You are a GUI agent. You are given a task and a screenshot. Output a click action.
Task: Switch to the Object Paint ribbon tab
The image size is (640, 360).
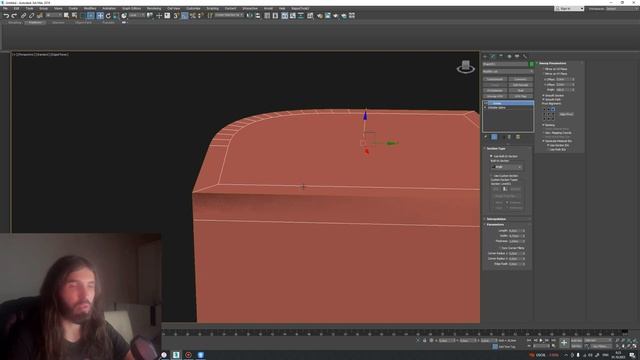(x=83, y=22)
